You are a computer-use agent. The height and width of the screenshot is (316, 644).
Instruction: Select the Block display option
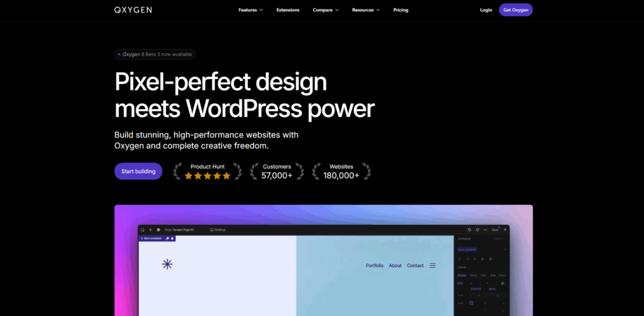click(x=474, y=275)
